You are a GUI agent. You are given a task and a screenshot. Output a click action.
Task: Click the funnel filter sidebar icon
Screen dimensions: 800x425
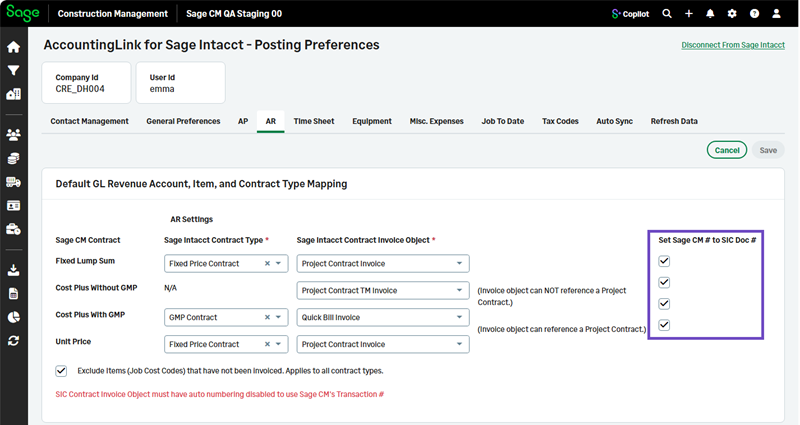[x=13, y=70]
